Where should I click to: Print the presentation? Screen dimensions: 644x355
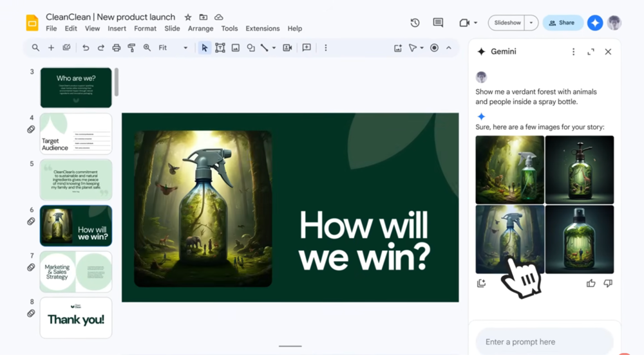coord(116,48)
